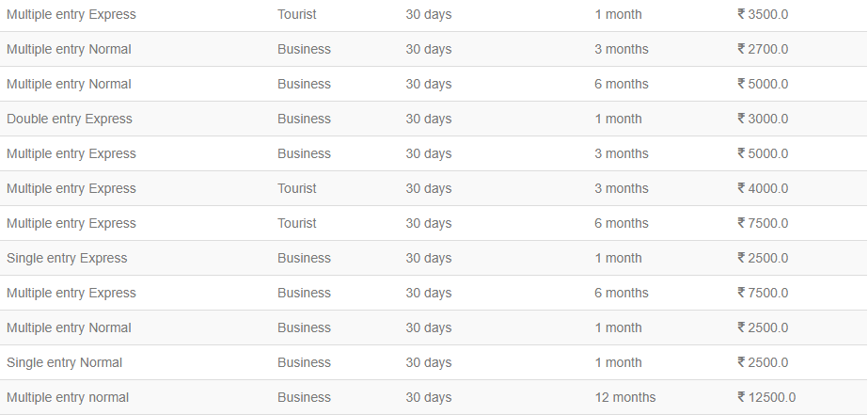Select the ₹ 3500.0 Tourist 1 month price
Image resolution: width=868 pixels, height=415 pixels.
pos(763,14)
